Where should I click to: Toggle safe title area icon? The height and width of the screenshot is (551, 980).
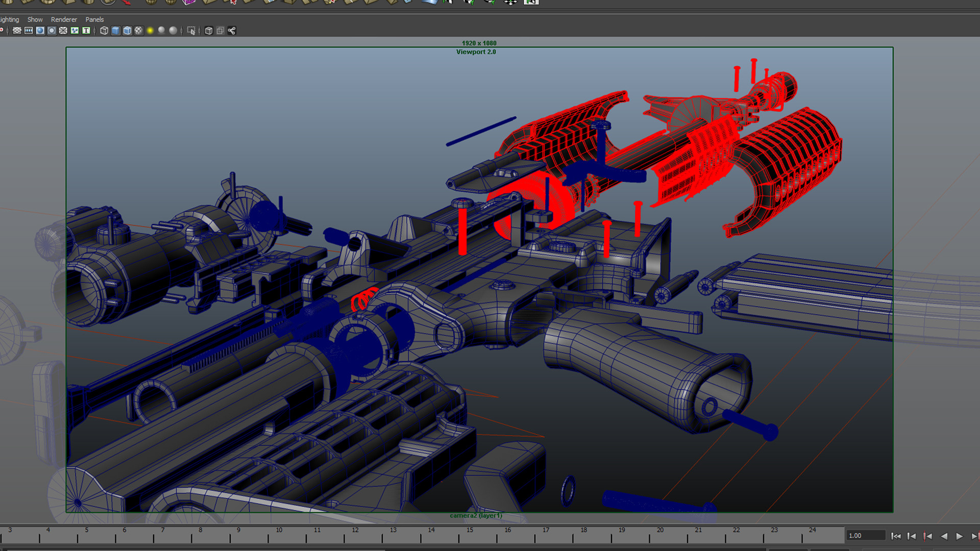tap(86, 31)
